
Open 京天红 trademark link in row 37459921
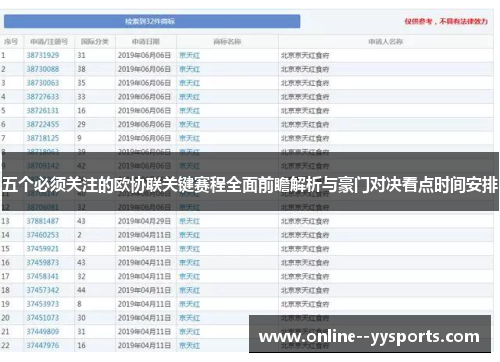[x=189, y=249]
